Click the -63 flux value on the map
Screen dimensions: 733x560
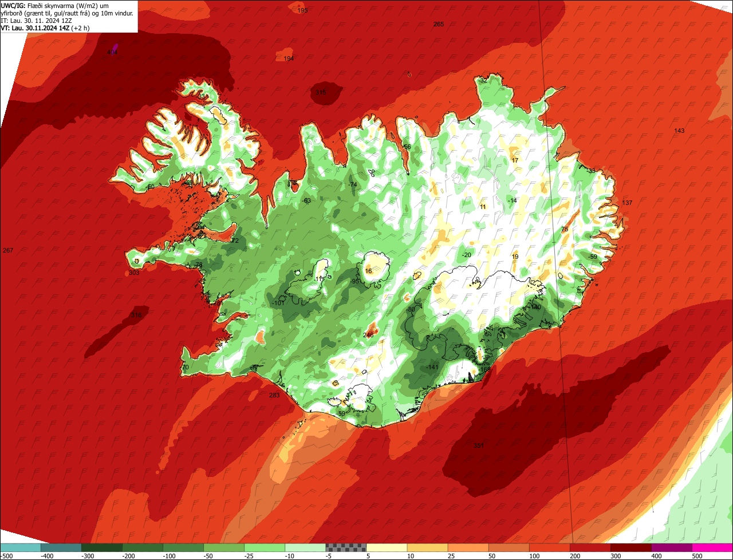click(306, 201)
